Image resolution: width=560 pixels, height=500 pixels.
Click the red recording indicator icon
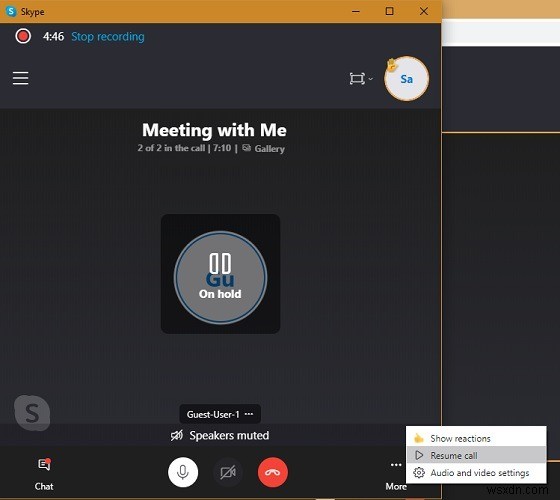pos(23,36)
